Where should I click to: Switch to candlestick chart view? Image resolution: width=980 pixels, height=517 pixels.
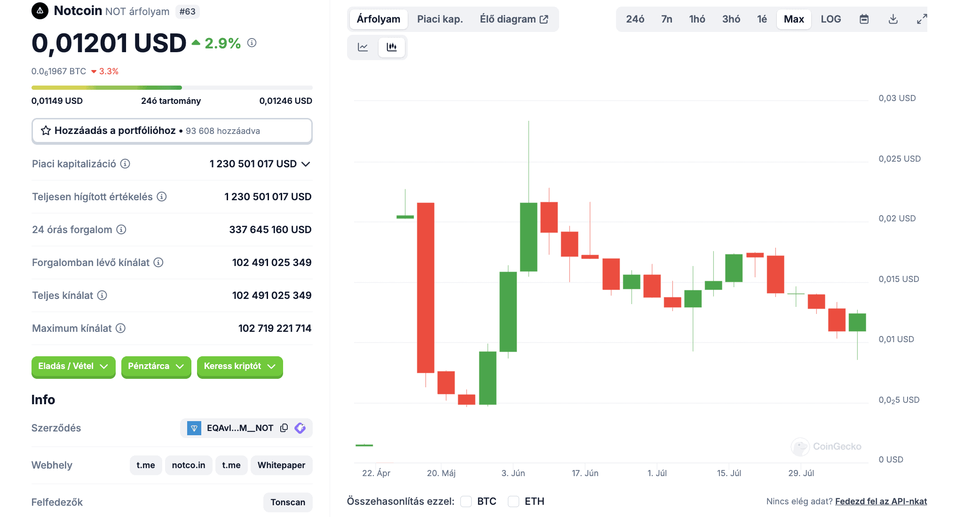click(392, 47)
